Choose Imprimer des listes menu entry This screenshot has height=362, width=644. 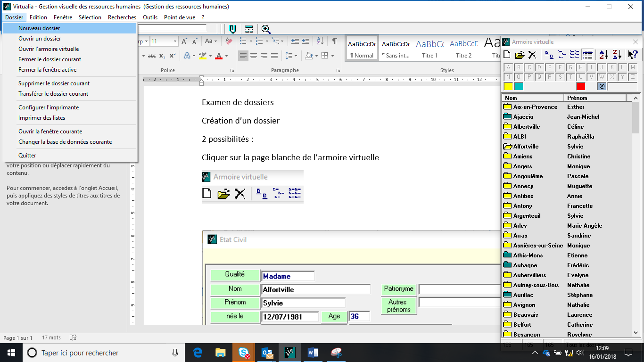(70, 118)
